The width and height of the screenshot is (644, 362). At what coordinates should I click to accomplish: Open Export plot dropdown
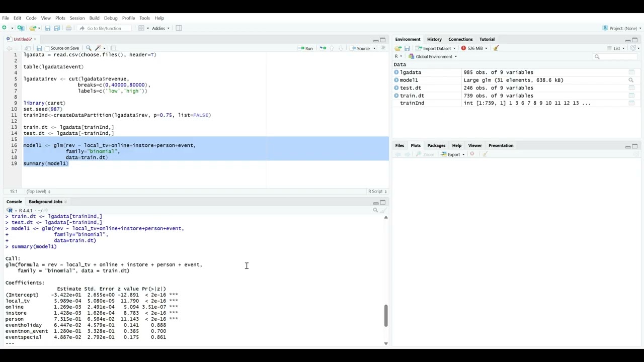coord(453,154)
